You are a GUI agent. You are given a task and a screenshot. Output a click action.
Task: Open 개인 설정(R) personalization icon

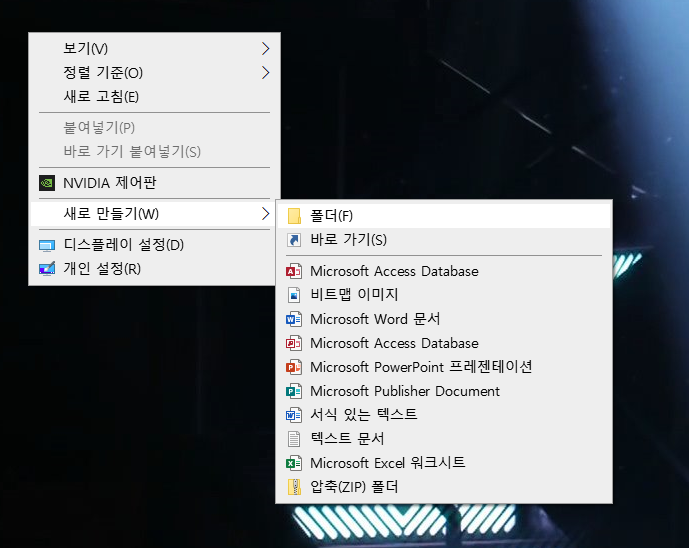(47, 269)
